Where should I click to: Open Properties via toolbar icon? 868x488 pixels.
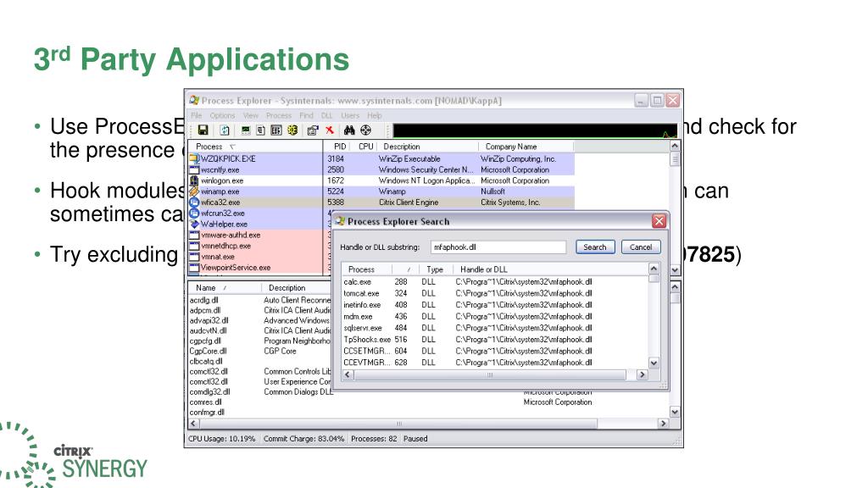313,130
